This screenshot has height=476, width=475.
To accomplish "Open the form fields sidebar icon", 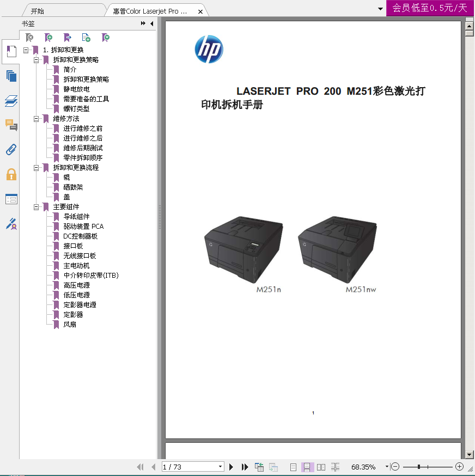I will coord(11,199).
